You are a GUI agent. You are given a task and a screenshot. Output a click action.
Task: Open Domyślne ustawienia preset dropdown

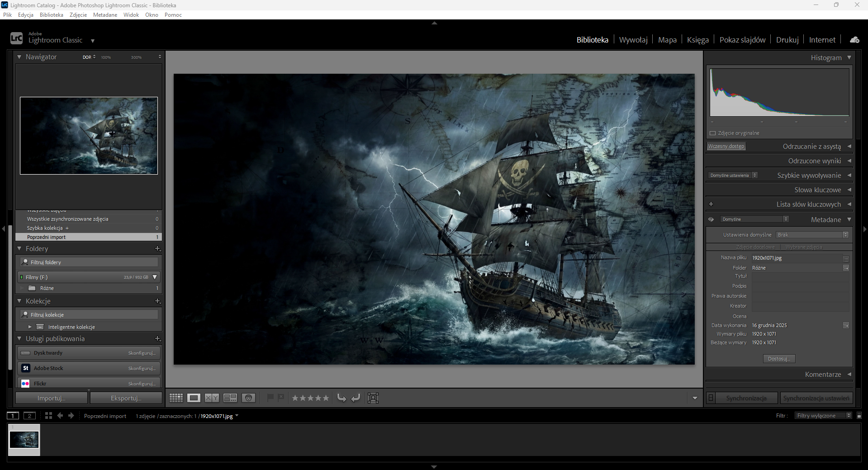(732, 176)
